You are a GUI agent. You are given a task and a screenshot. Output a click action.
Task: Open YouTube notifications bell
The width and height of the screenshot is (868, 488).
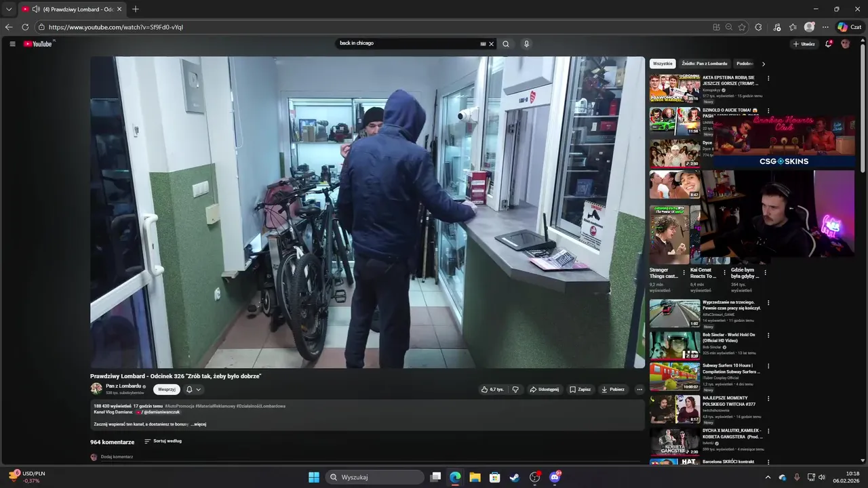point(829,44)
